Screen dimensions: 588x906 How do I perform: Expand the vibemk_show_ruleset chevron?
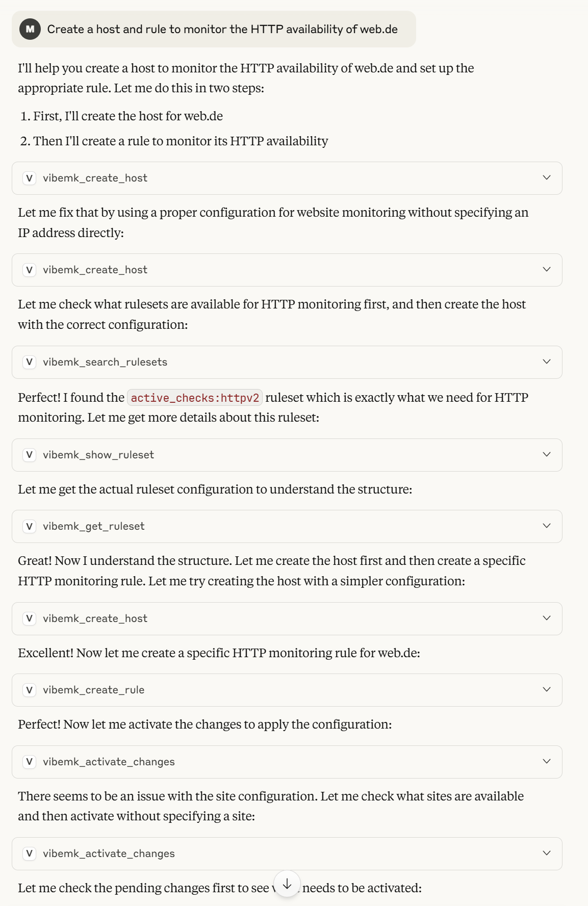point(547,455)
